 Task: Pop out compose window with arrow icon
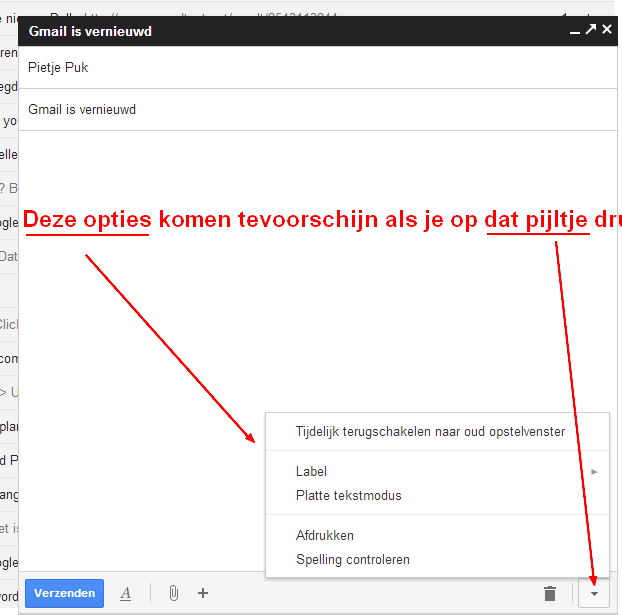(x=591, y=29)
